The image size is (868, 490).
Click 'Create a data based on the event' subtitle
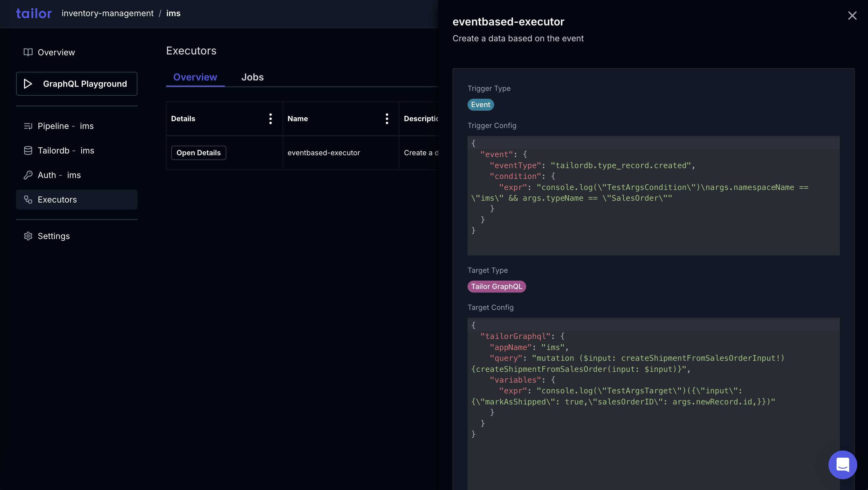click(518, 38)
